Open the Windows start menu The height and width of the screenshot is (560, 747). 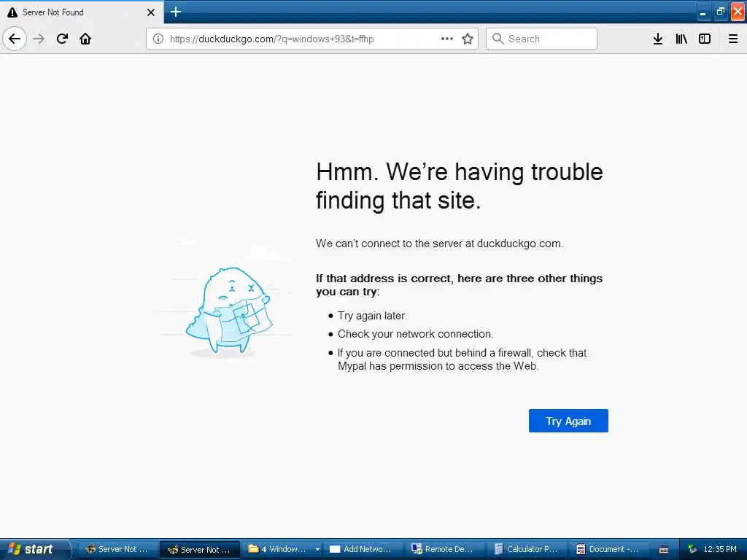(34, 549)
